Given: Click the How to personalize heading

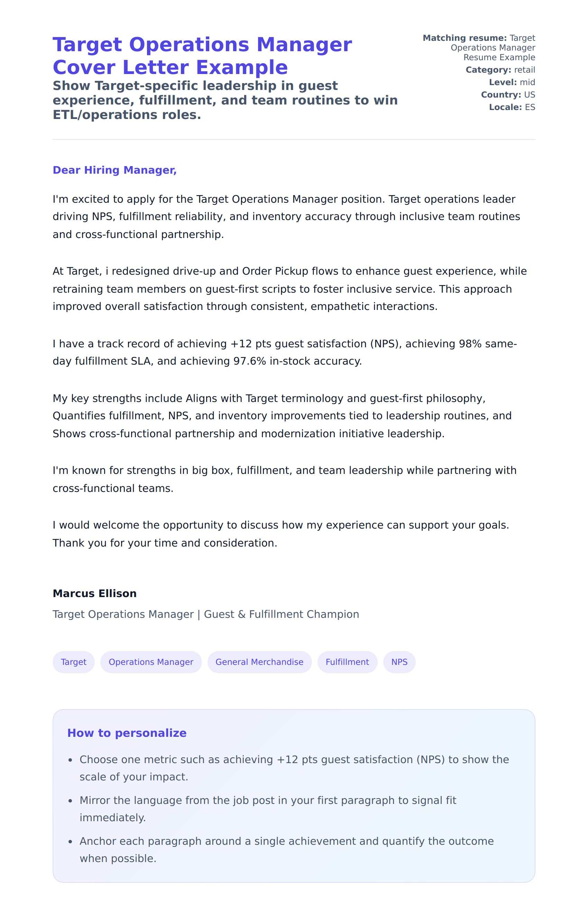Looking at the screenshot, I should tap(127, 733).
